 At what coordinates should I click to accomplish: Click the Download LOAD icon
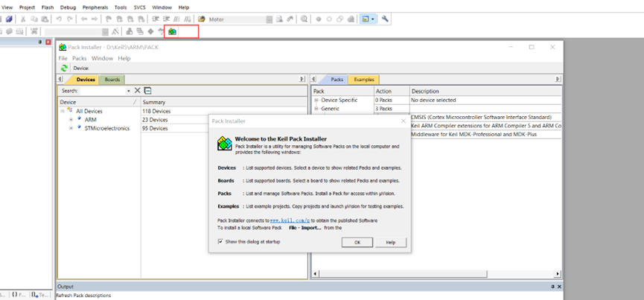(34, 31)
